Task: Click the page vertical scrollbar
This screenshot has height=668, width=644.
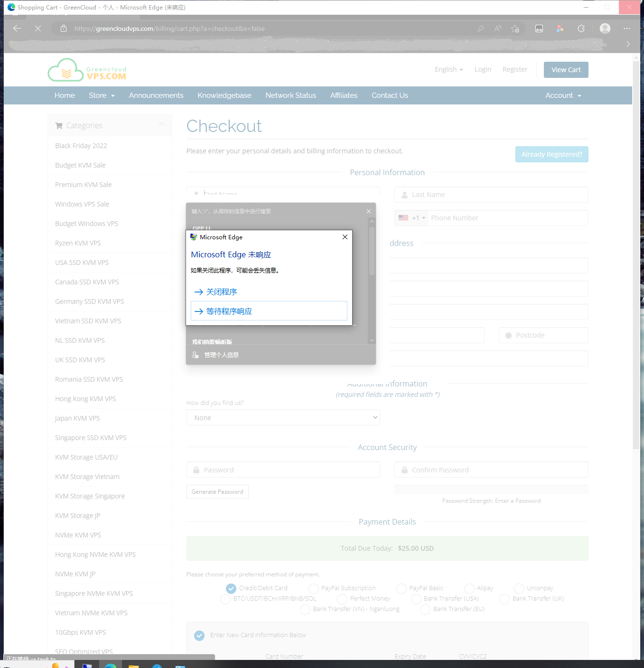Action: point(636,255)
